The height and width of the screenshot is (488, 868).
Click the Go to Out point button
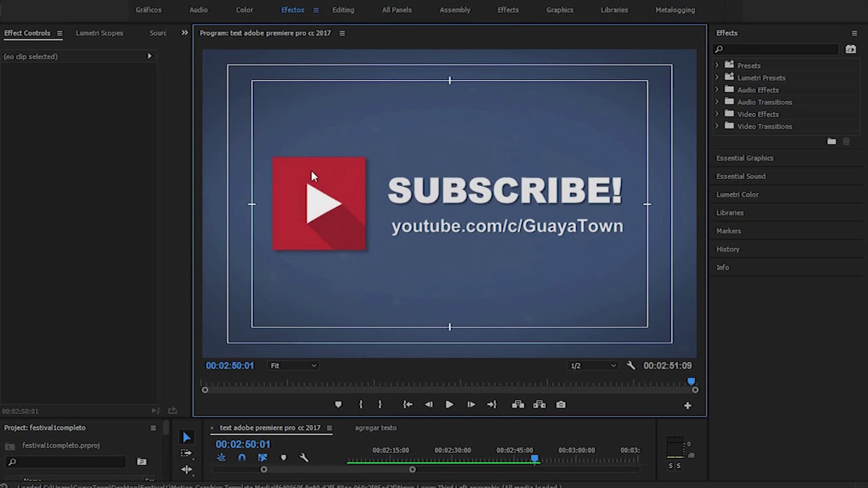tap(492, 405)
